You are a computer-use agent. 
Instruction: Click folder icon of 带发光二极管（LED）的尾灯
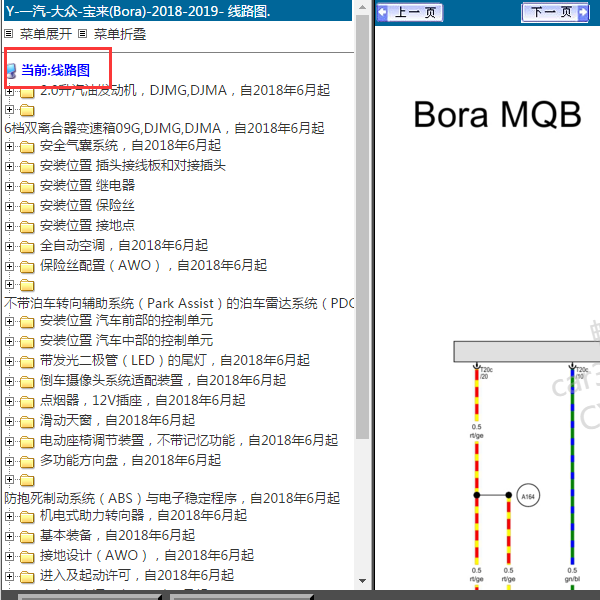tap(27, 362)
